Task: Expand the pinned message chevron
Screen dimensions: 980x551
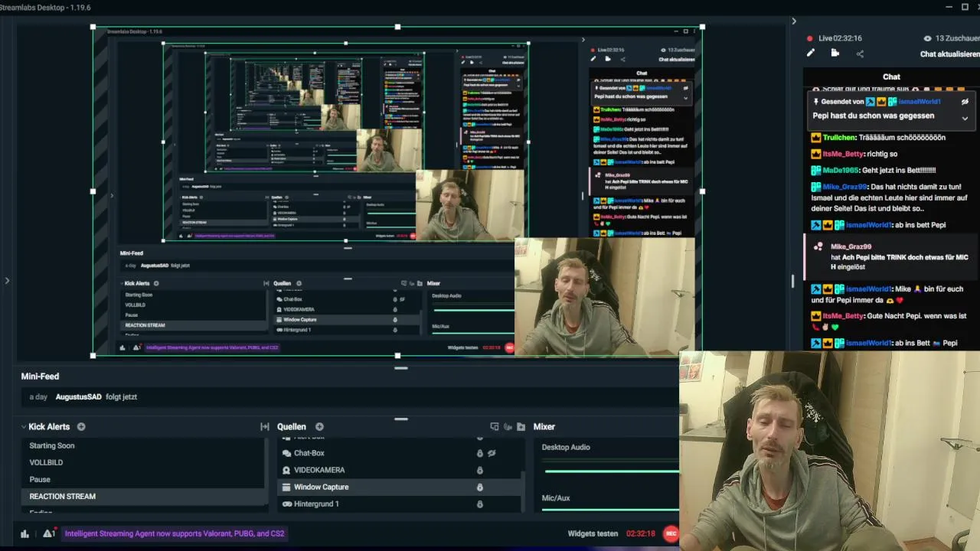Action: pyautogui.click(x=965, y=119)
